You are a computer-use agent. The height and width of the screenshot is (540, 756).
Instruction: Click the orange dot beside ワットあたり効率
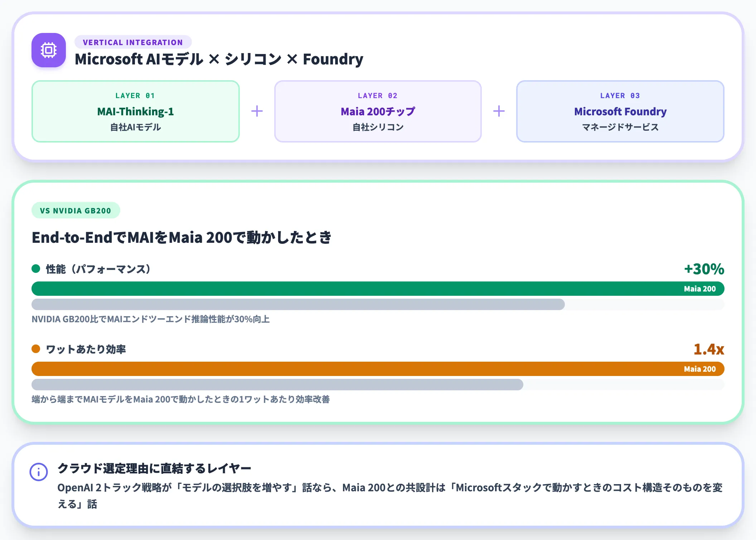(36, 349)
